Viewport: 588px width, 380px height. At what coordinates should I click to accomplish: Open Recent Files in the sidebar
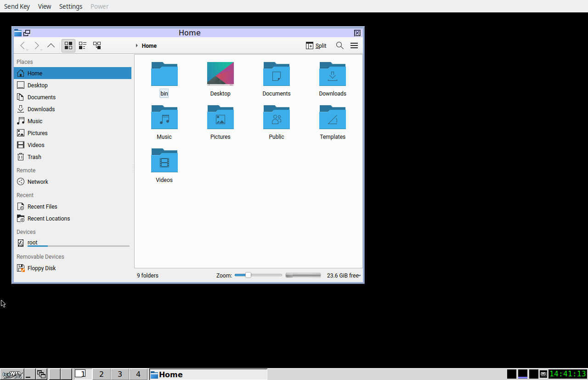(x=73, y=206)
